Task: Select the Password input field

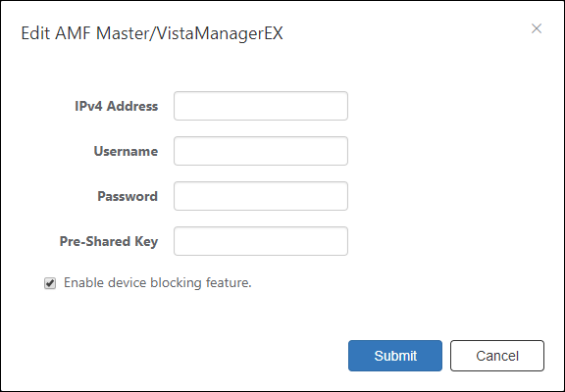Action: pos(261,196)
